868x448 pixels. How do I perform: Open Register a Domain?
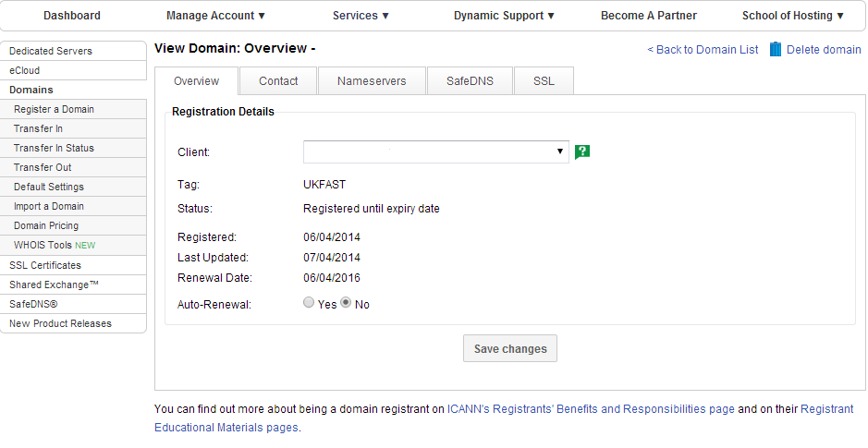pyautogui.click(x=73, y=109)
